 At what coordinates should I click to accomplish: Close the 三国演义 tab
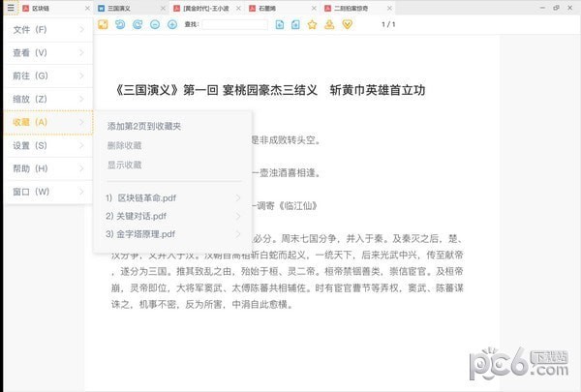(163, 8)
